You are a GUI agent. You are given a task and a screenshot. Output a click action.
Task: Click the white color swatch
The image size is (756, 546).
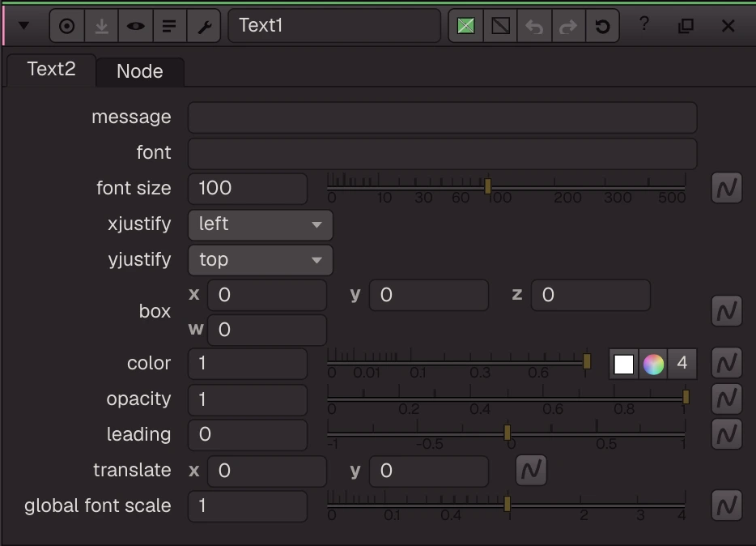(x=623, y=365)
